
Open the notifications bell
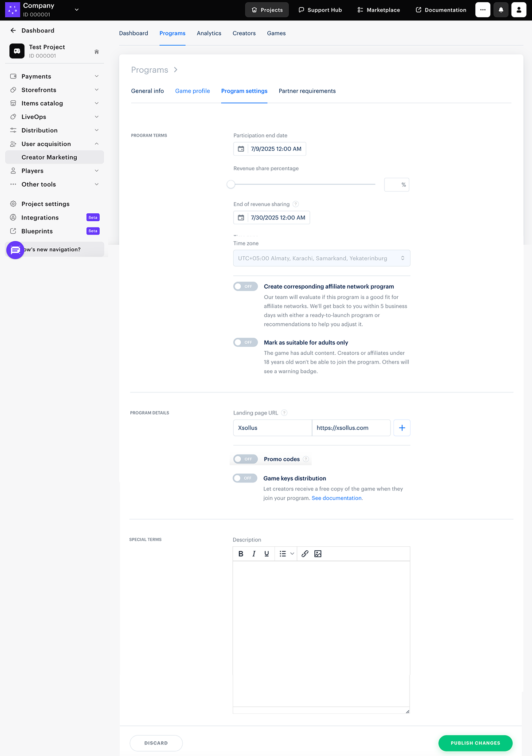[501, 10]
